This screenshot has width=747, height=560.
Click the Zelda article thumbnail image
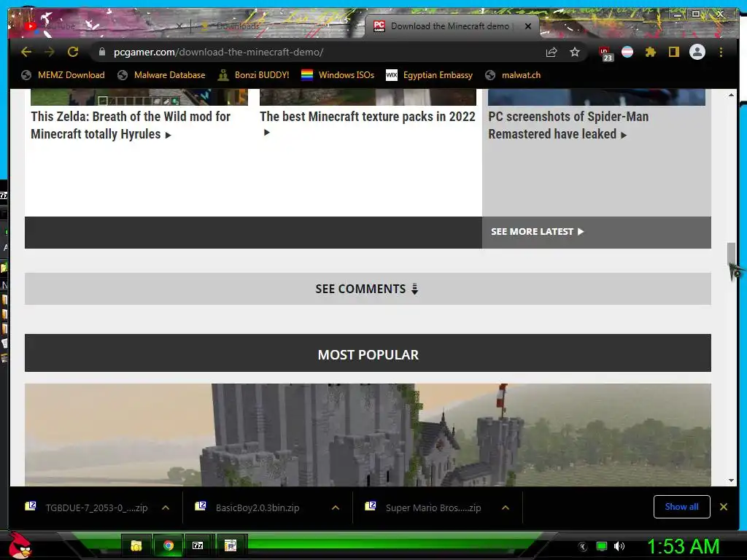pyautogui.click(x=139, y=97)
